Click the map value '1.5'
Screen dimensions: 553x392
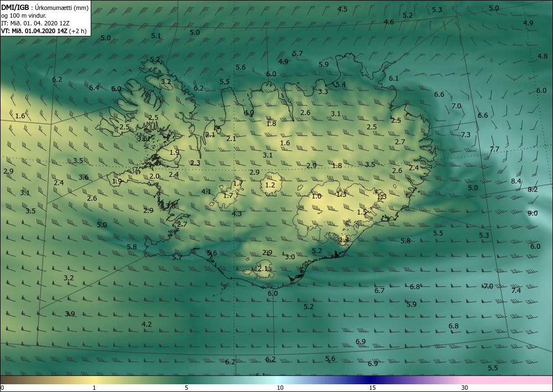362,212
